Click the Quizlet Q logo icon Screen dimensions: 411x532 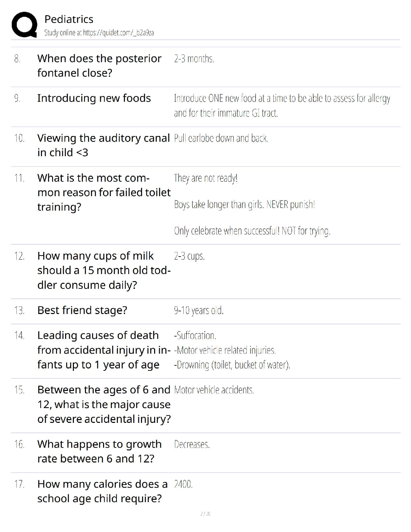pos(24,24)
